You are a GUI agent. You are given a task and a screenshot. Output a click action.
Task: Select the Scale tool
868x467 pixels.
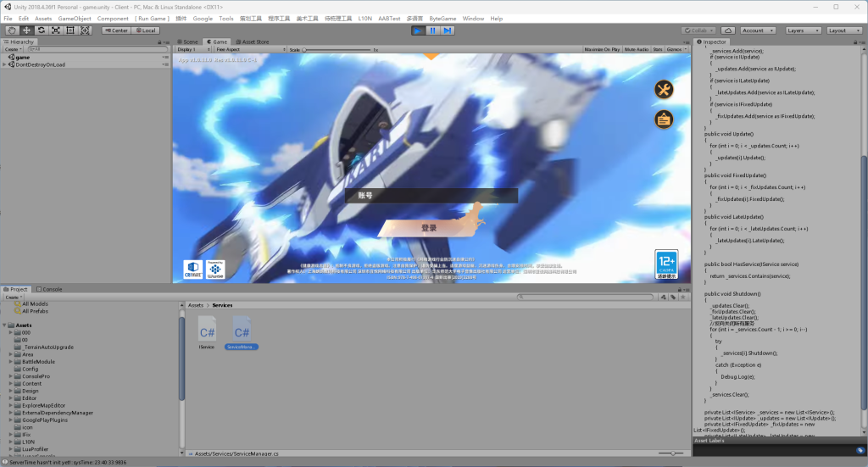pos(55,31)
